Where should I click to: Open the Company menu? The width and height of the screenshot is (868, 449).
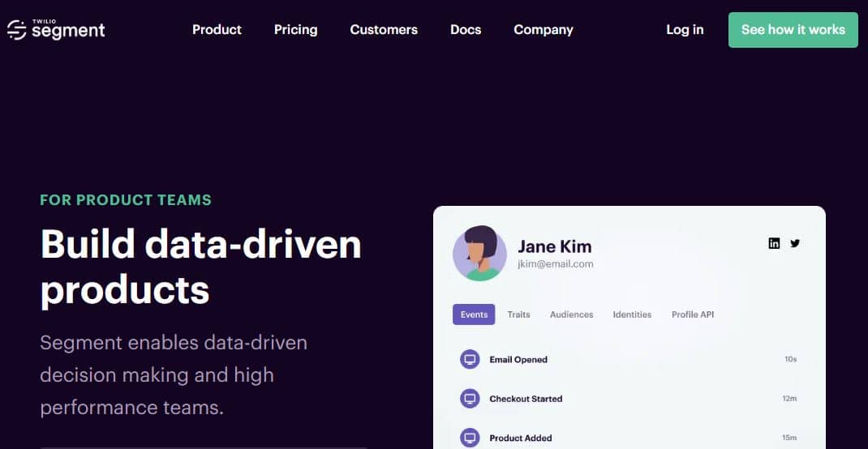click(543, 30)
